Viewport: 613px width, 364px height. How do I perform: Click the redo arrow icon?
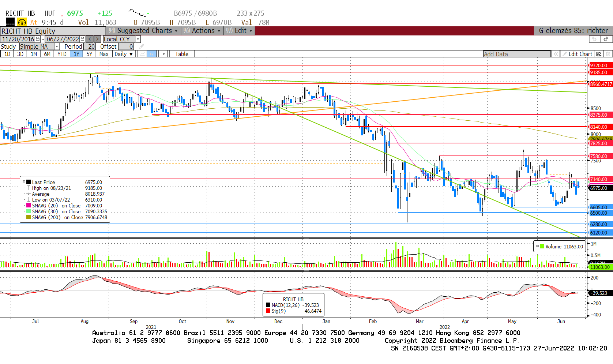pyautogui.click(x=606, y=39)
